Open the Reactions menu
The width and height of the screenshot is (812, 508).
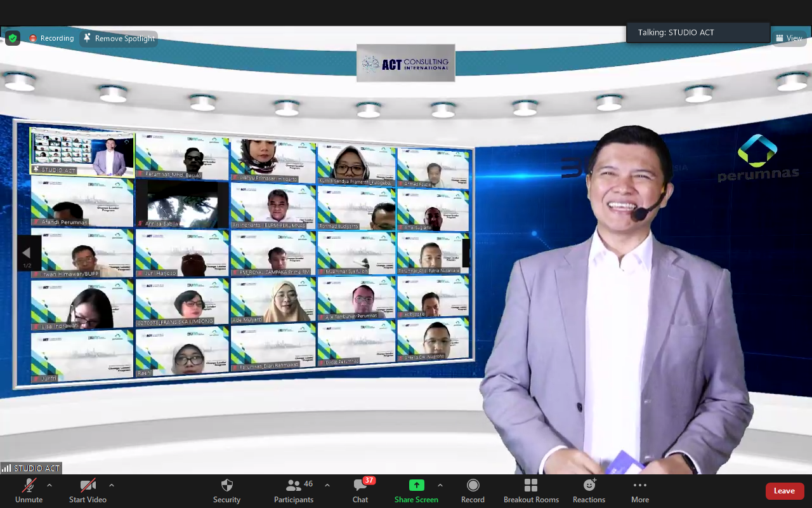[x=589, y=486]
